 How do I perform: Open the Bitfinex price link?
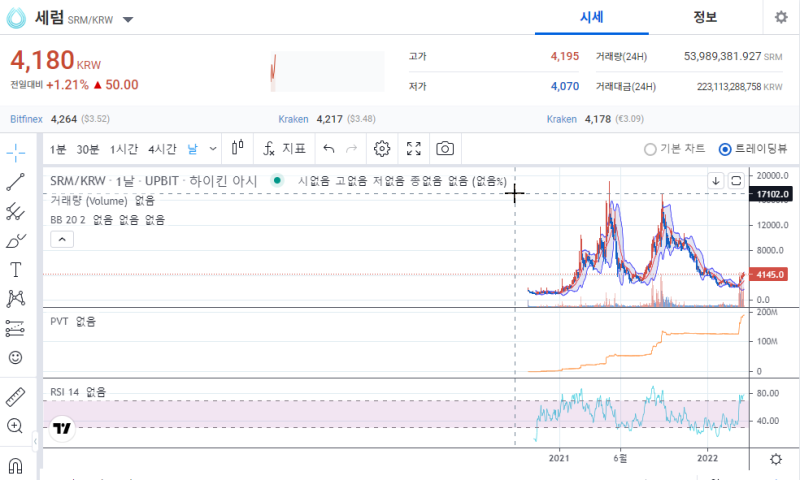27,119
